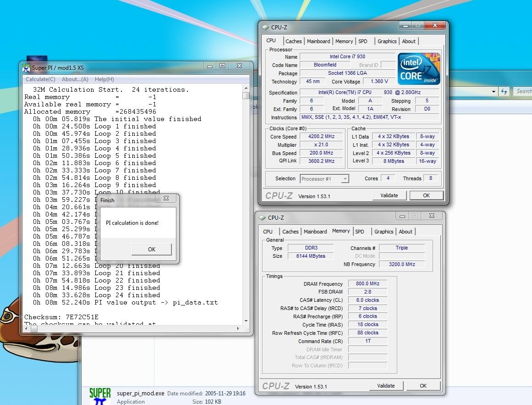This screenshot has height=405, width=532.
Task: Click the Command Rate 1T value
Action: (x=368, y=341)
